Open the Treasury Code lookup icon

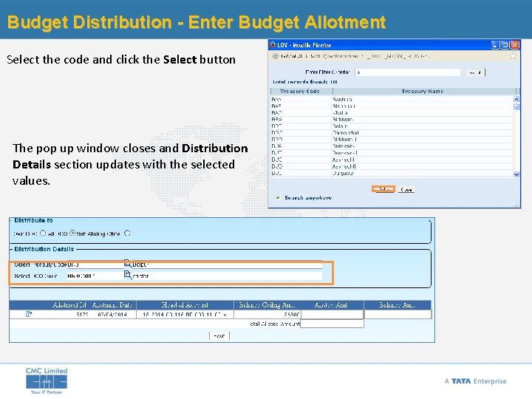pyautogui.click(x=127, y=263)
